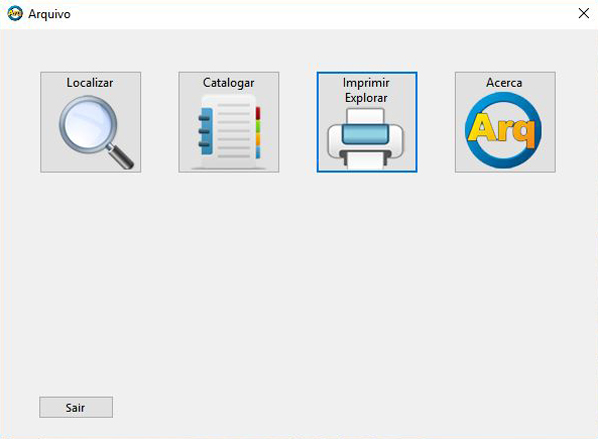Click the Explorar text on printer button
The width and height of the screenshot is (598, 439).
(366, 98)
